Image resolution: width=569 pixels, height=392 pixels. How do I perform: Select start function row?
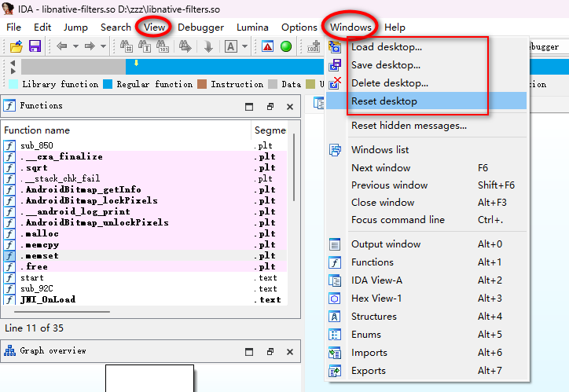(145, 278)
